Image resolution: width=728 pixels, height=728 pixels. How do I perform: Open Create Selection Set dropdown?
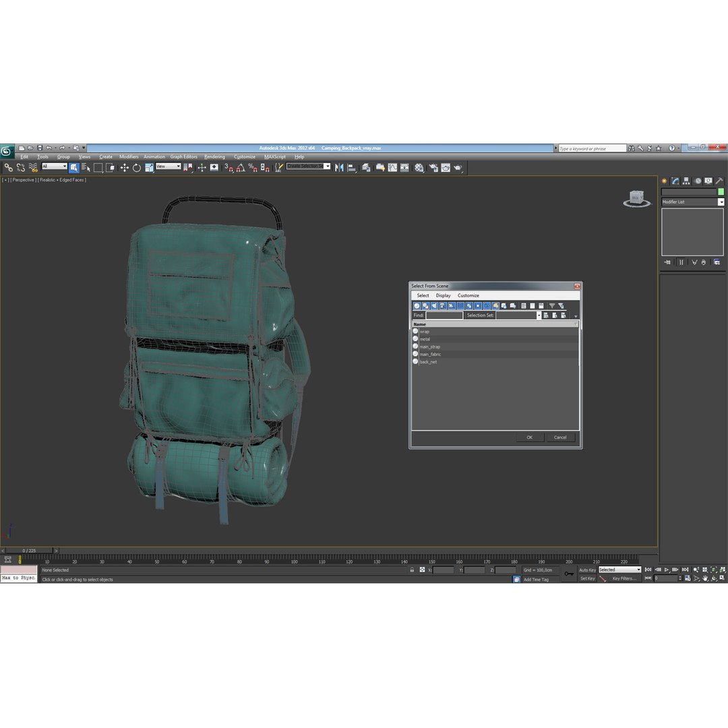[328, 166]
